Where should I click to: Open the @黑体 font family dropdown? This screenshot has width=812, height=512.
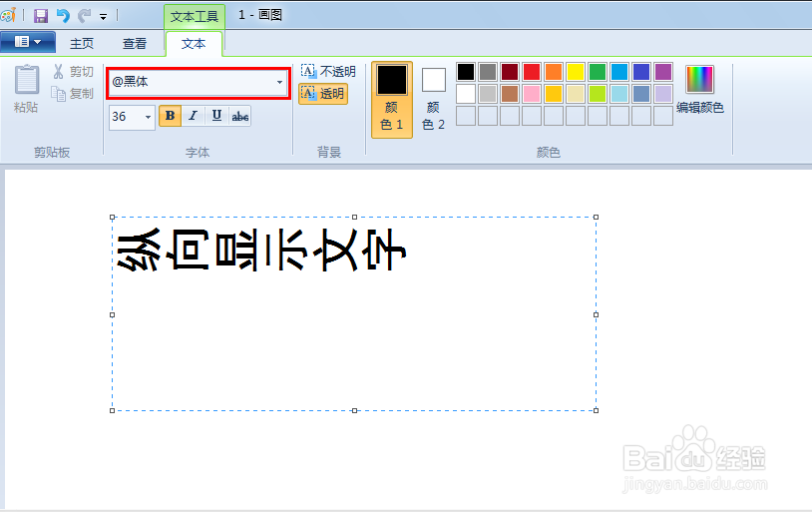coord(279,82)
